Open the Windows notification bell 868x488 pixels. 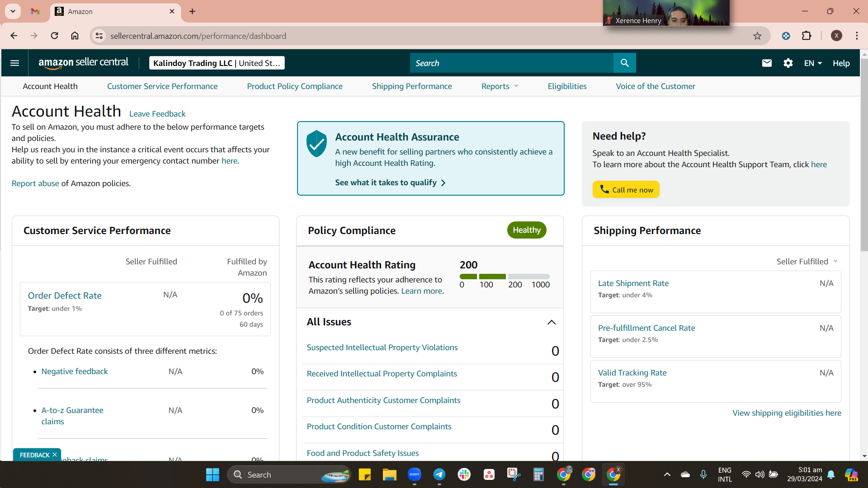[x=831, y=474]
